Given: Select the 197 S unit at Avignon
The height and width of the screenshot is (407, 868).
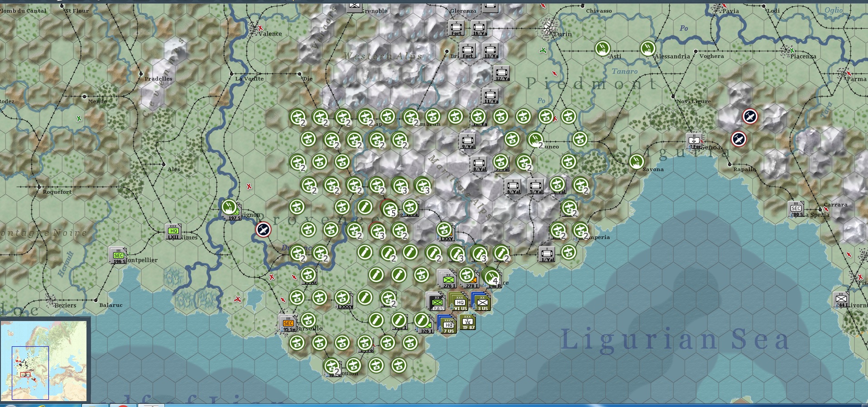Looking at the screenshot, I should click(x=234, y=213).
